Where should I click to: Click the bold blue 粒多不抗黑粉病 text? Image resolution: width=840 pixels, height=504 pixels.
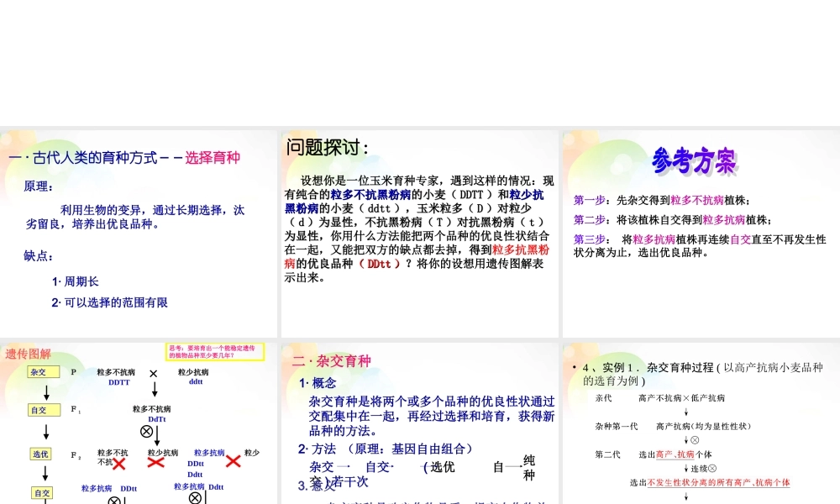[x=370, y=194]
